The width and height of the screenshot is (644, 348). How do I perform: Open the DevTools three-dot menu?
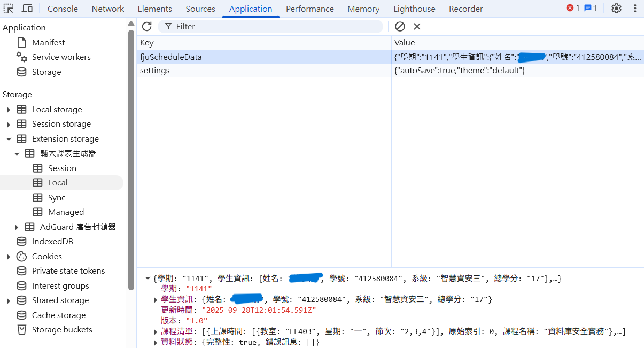tap(635, 9)
